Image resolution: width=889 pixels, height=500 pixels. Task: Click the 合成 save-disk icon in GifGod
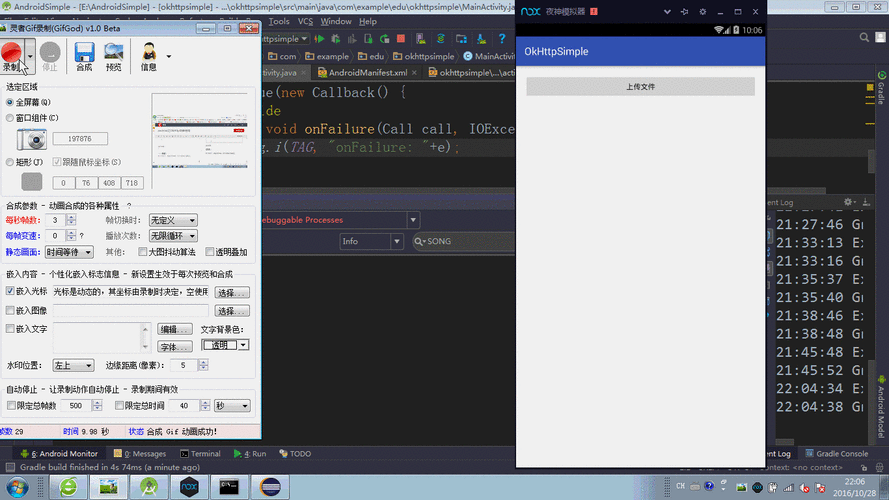(84, 56)
